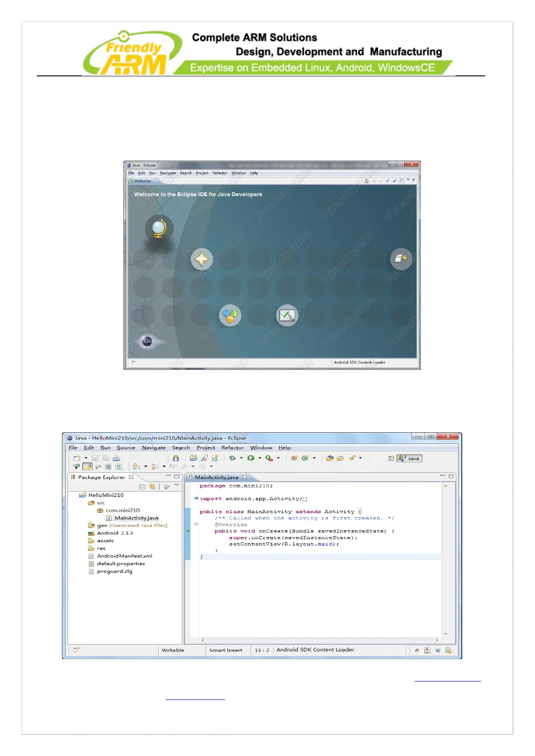
Task: Toggle Show Whitespace Characters pilcrow button
Action: [119, 466]
